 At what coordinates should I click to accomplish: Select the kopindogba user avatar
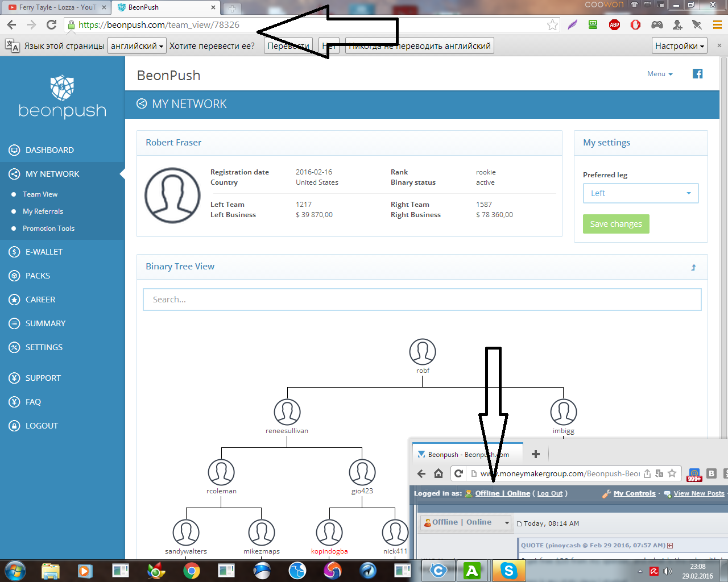[329, 533]
